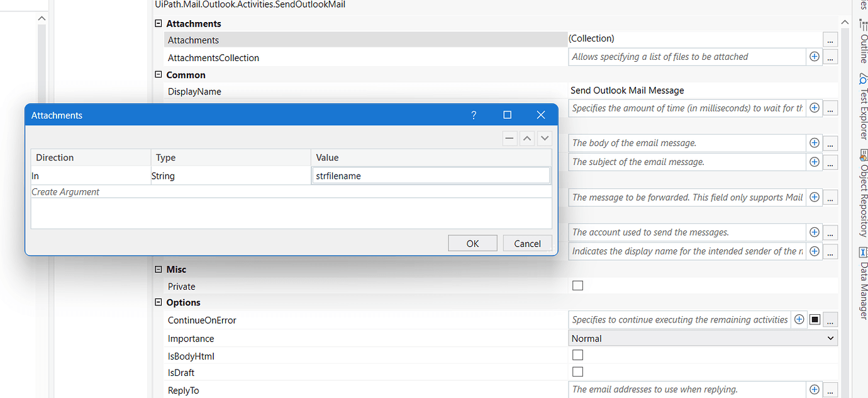Move the strfilename argument down
Image resolution: width=868 pixels, height=398 pixels.
tap(545, 138)
